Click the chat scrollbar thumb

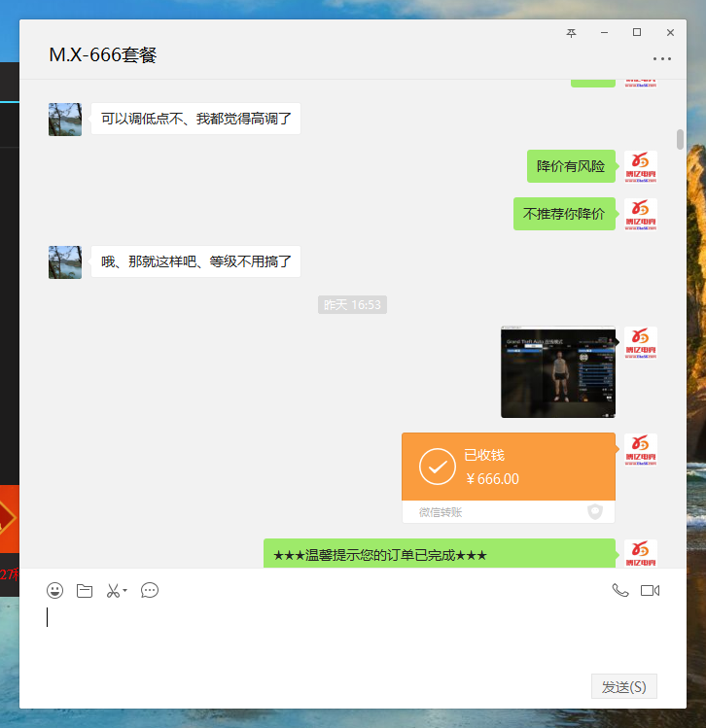680,139
